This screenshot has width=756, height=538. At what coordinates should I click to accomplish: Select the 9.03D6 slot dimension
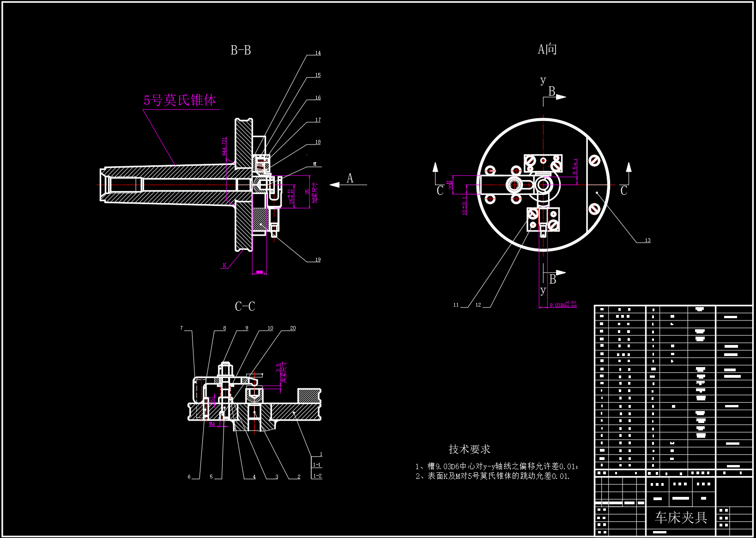[562, 305]
